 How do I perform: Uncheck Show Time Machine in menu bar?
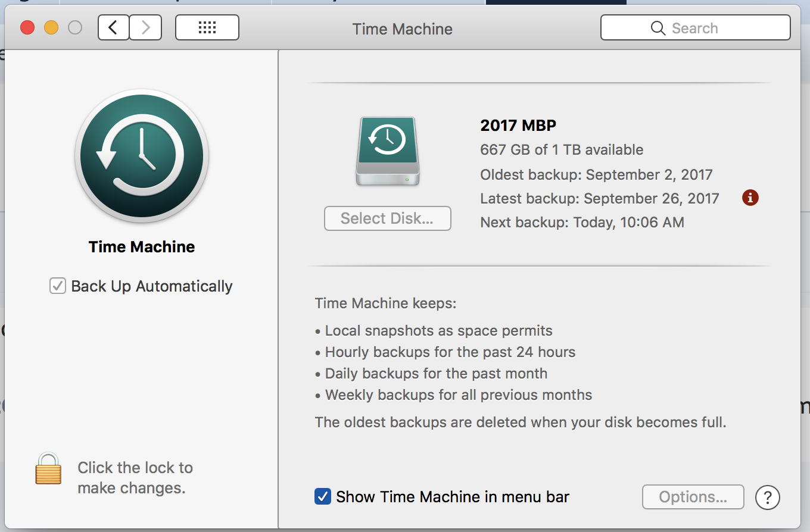323,496
